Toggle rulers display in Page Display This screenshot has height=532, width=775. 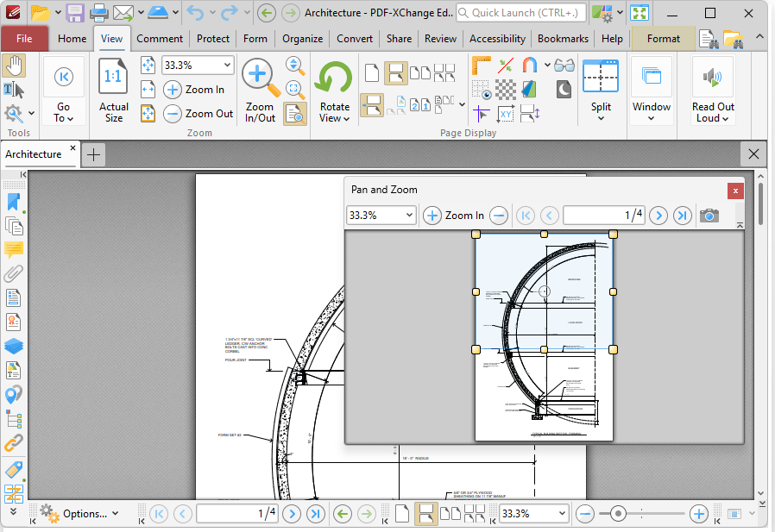coord(481,66)
